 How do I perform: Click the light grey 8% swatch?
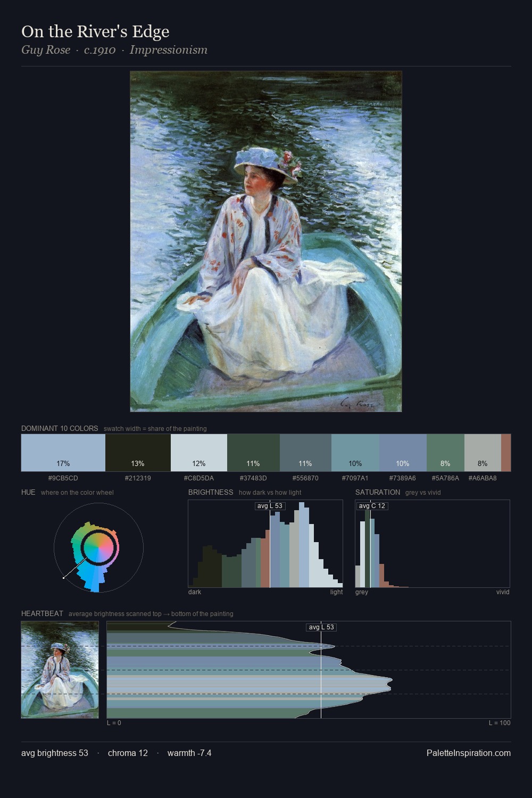483,453
